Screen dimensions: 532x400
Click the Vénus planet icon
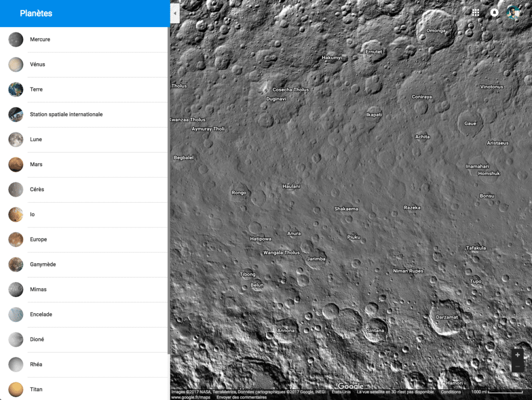point(15,64)
